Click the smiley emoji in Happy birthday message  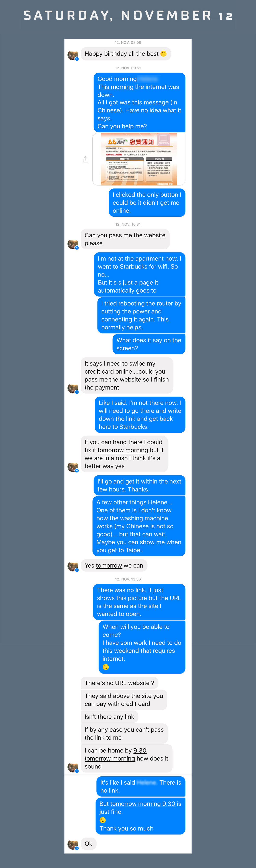[164, 54]
